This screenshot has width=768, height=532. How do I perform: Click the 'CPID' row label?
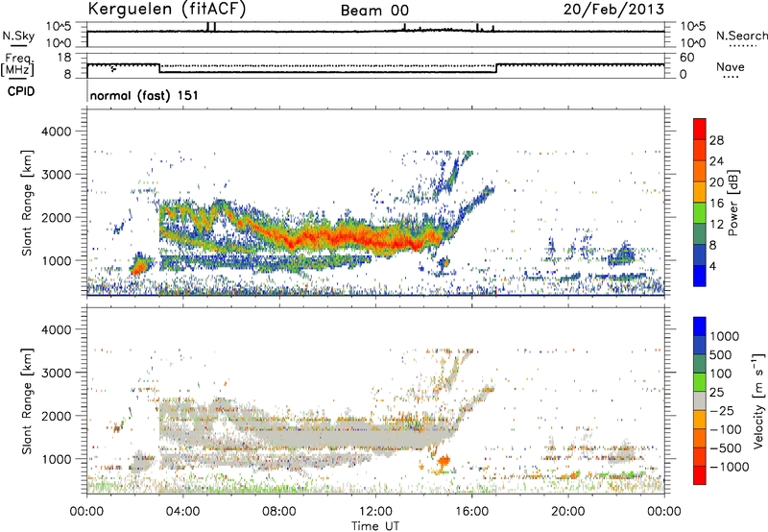(x=21, y=91)
